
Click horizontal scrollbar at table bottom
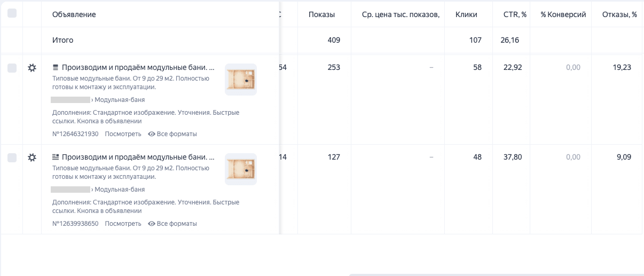pos(497,274)
